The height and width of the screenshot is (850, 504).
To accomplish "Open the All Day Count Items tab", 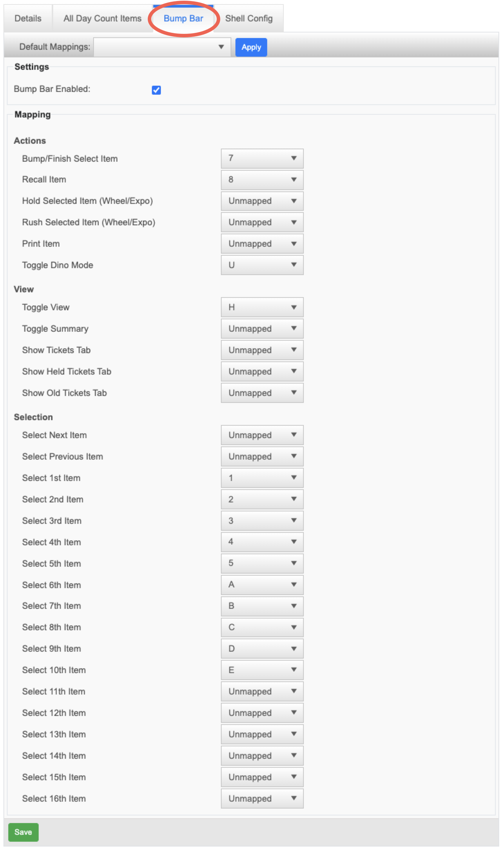I will click(x=103, y=18).
